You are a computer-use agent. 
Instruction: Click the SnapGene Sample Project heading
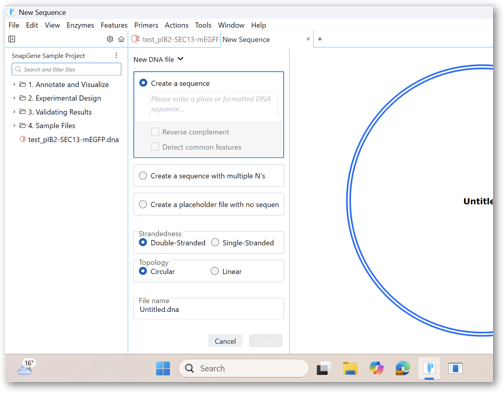tap(48, 56)
